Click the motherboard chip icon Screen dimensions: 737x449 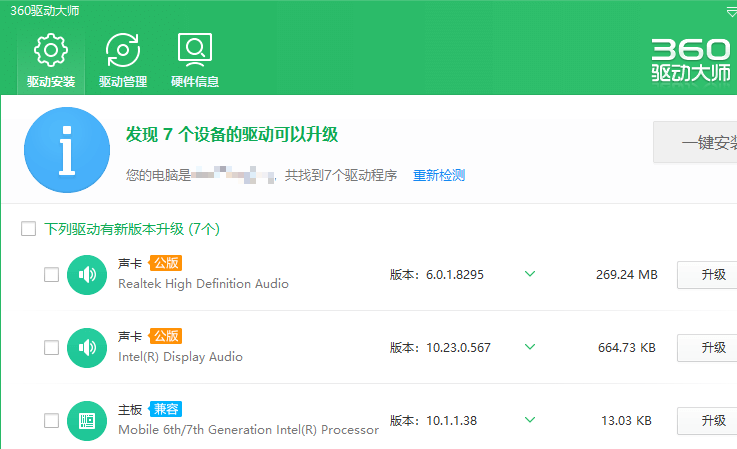point(87,421)
